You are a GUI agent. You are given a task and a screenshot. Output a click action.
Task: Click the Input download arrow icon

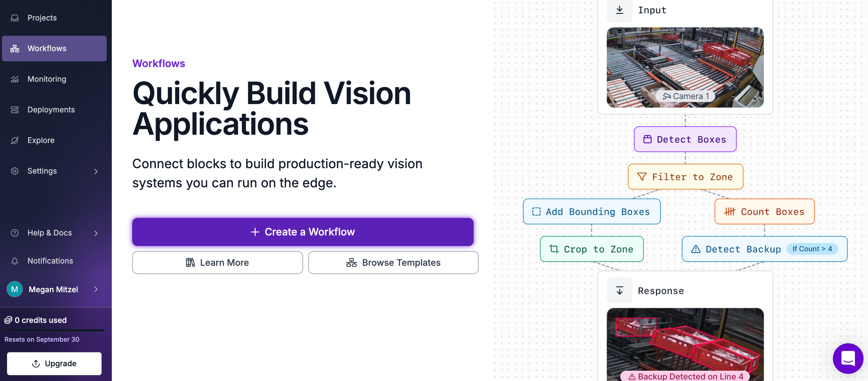tap(620, 10)
